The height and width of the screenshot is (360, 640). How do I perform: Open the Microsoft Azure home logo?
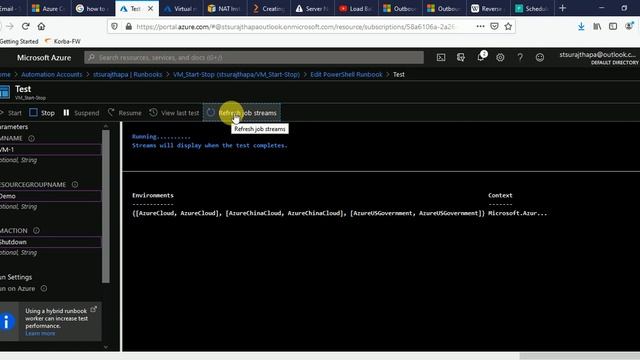[x=44, y=58]
